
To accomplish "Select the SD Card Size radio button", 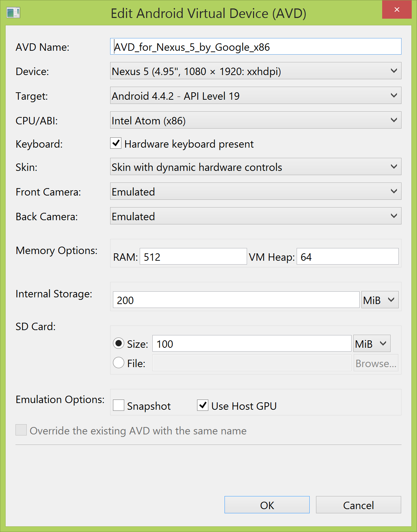I will coord(119,343).
